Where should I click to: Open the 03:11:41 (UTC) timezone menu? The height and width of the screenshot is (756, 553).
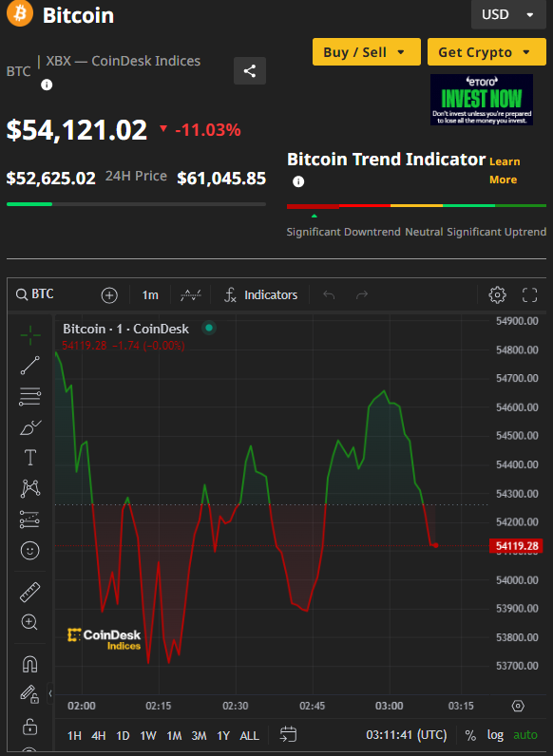407,735
